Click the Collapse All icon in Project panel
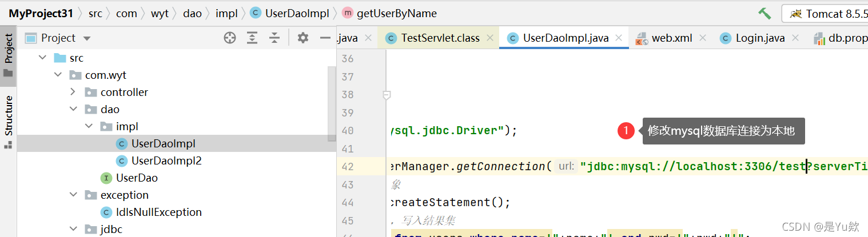The width and height of the screenshot is (868, 237). pyautogui.click(x=275, y=38)
